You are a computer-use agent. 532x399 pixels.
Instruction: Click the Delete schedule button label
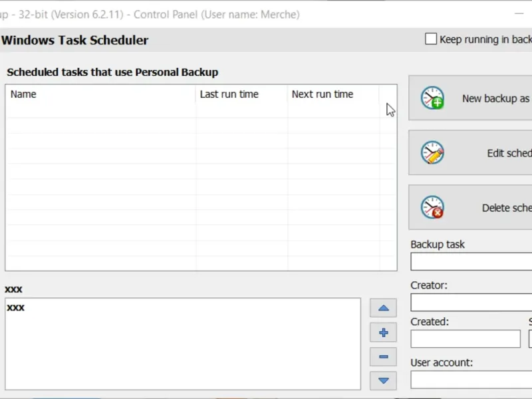tap(506, 207)
